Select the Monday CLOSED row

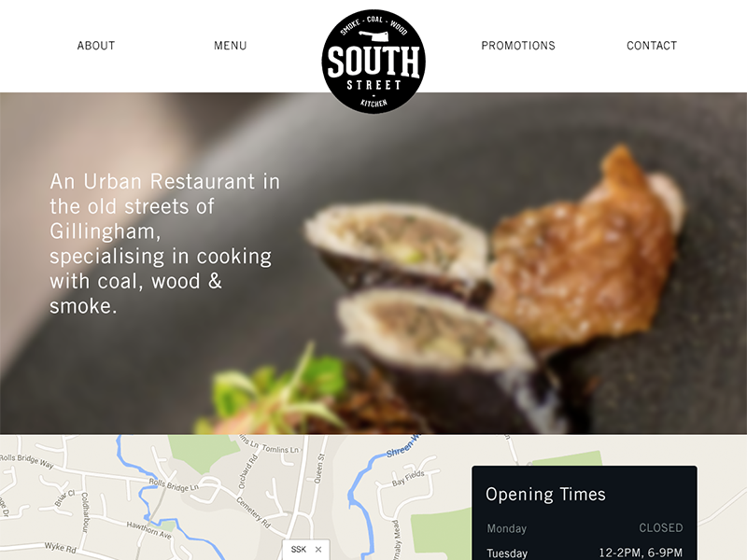[585, 528]
